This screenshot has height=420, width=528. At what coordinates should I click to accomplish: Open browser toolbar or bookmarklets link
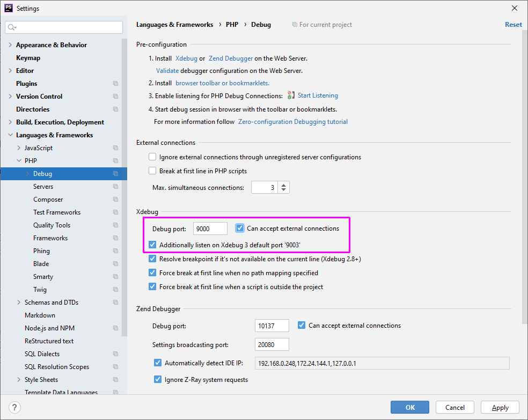(x=222, y=83)
